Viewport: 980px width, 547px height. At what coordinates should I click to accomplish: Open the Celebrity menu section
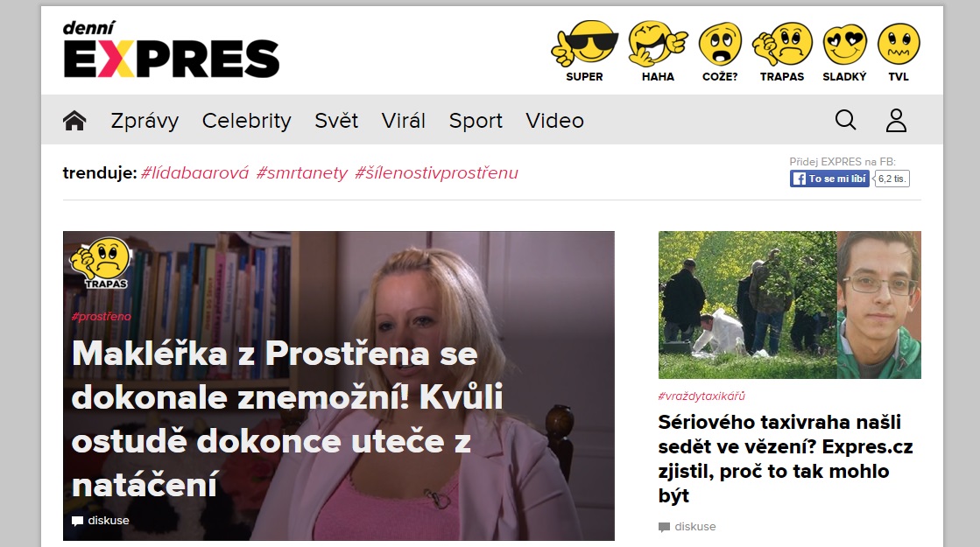246,121
